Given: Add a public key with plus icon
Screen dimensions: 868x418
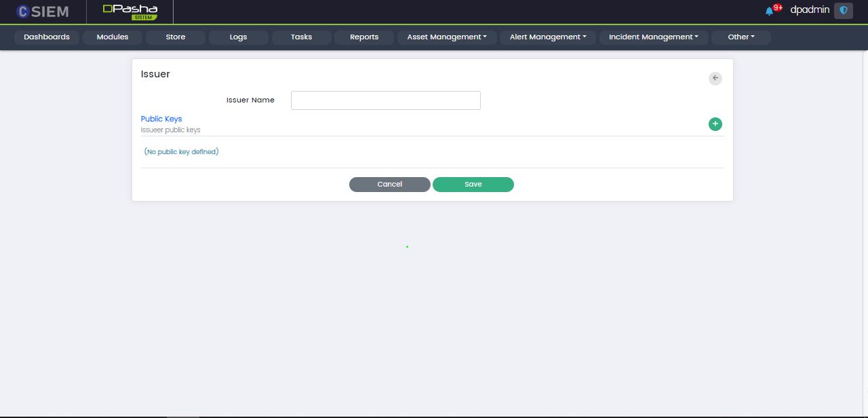Looking at the screenshot, I should click(x=715, y=124).
